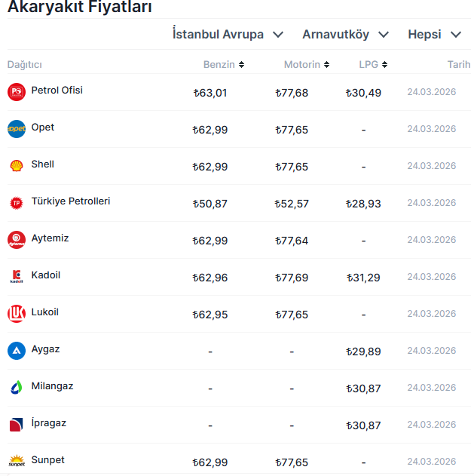
Task: Click the Tarih column header
Action: coord(458,65)
